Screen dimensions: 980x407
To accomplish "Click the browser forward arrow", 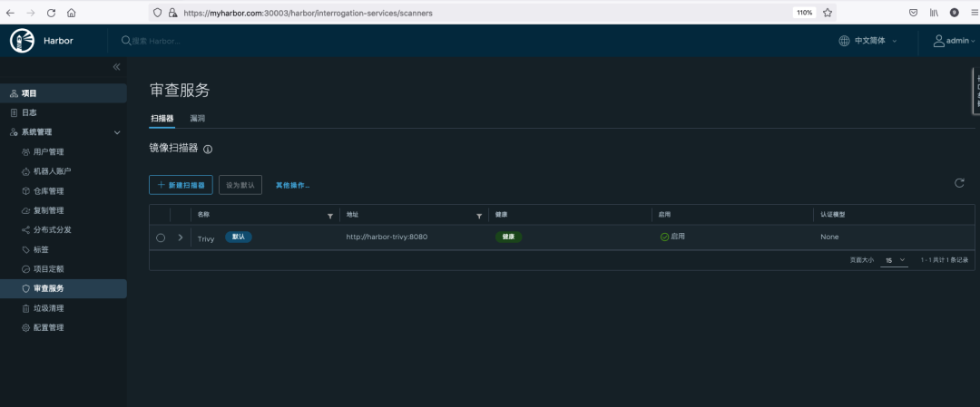I will tap(31, 13).
